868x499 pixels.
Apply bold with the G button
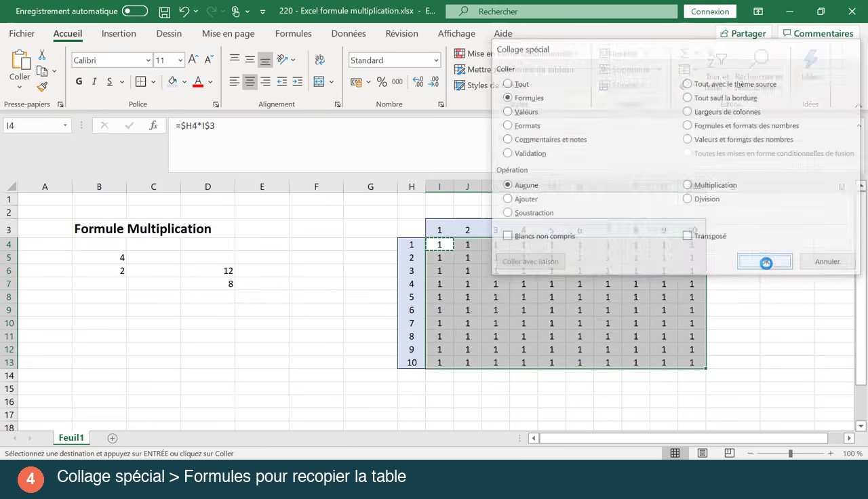pos(79,81)
